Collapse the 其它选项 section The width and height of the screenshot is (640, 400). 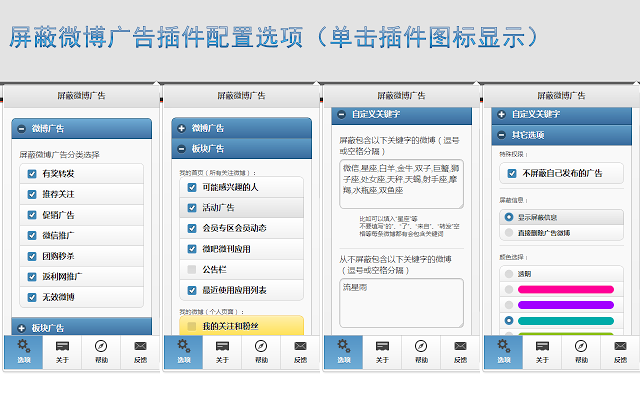tap(502, 135)
